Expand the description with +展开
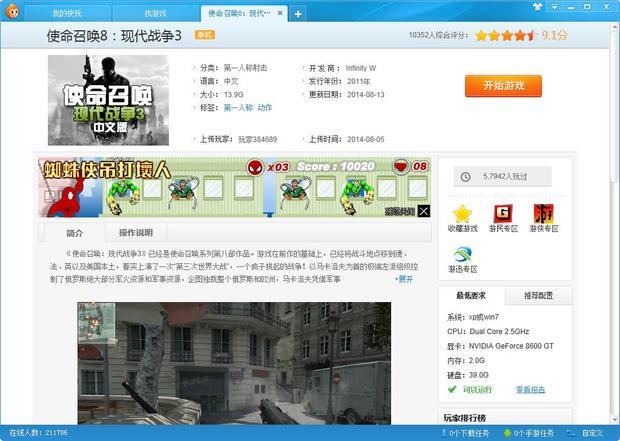 point(404,279)
